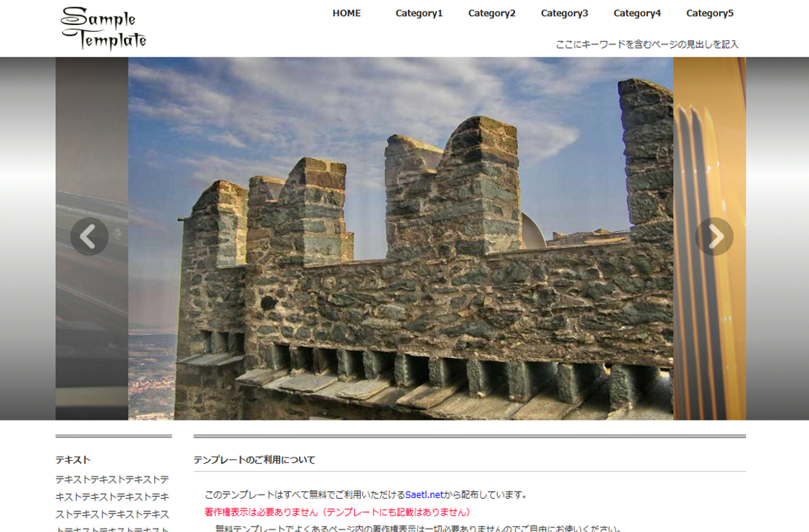Open Category2 from the top menu
The width and height of the screenshot is (809, 532).
pyautogui.click(x=492, y=13)
